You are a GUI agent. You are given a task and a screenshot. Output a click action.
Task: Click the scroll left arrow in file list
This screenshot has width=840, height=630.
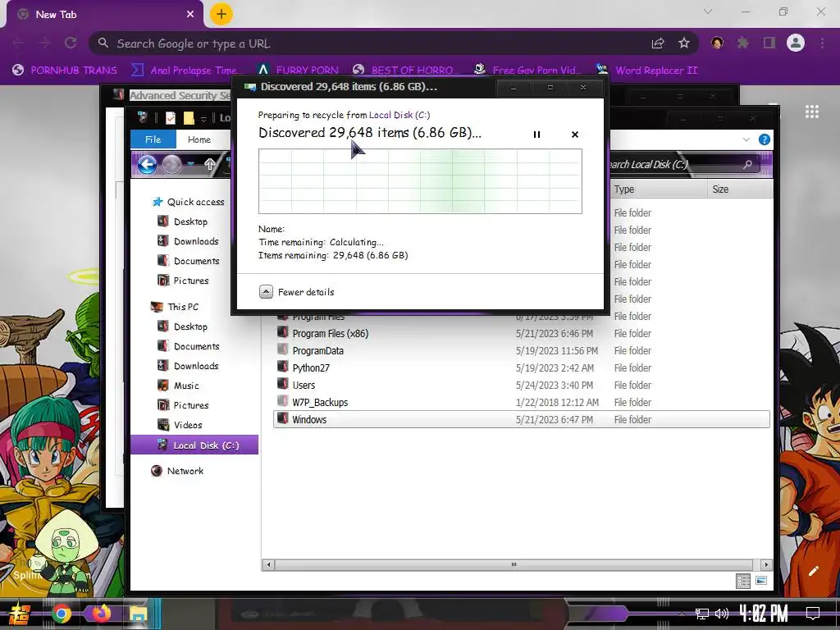tap(268, 564)
